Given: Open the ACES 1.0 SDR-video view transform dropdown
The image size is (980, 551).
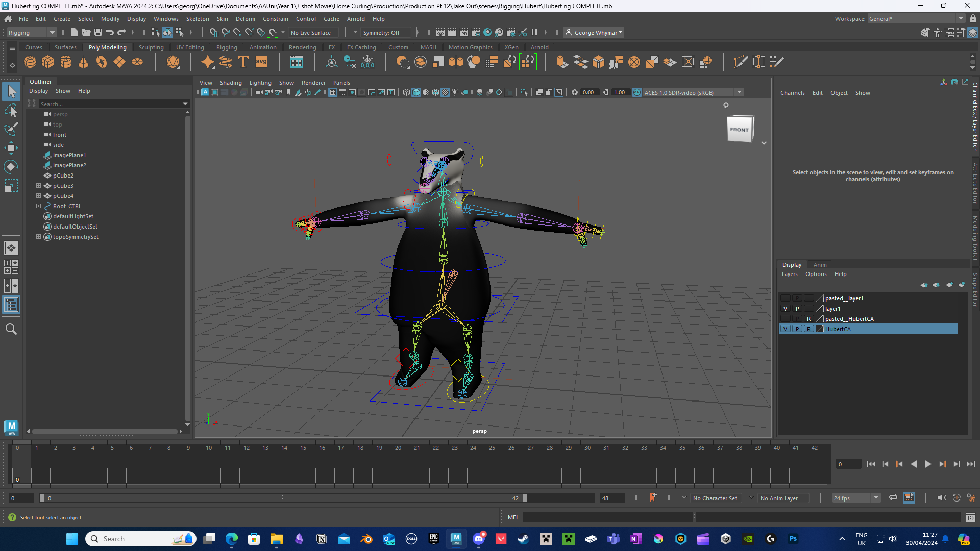Looking at the screenshot, I should (x=693, y=92).
